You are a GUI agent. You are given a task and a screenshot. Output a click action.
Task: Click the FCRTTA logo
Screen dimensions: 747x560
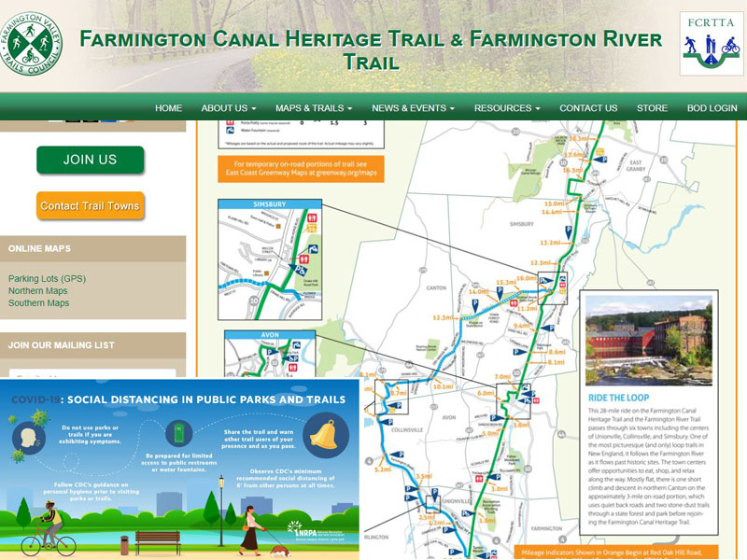coord(711,43)
